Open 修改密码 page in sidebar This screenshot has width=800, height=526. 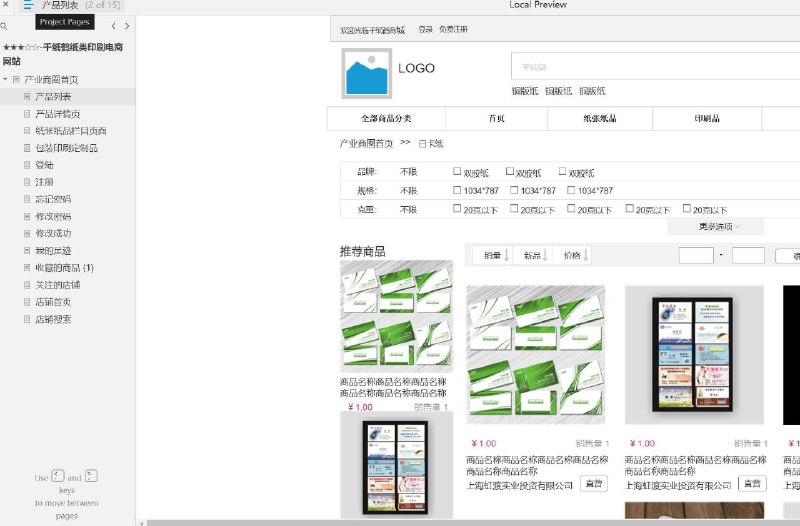[53, 216]
